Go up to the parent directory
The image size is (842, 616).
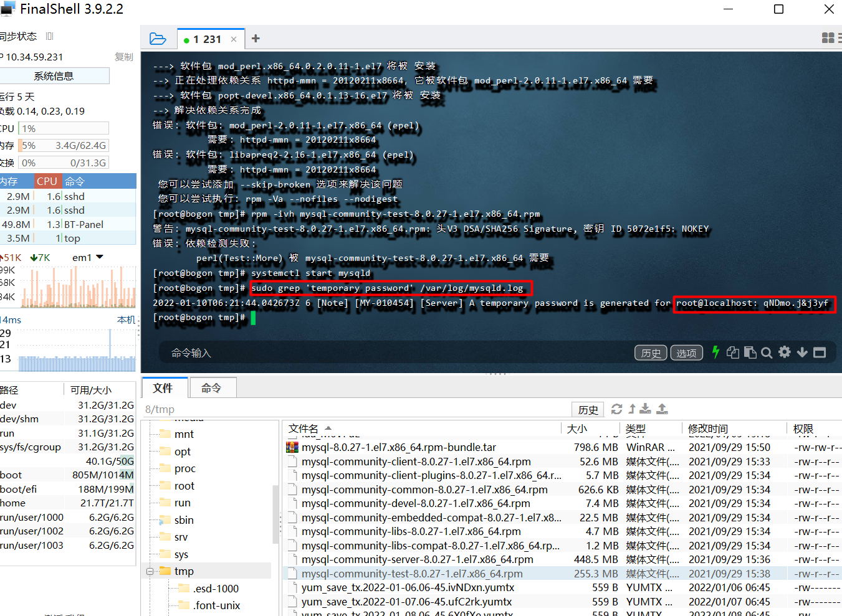(632, 409)
